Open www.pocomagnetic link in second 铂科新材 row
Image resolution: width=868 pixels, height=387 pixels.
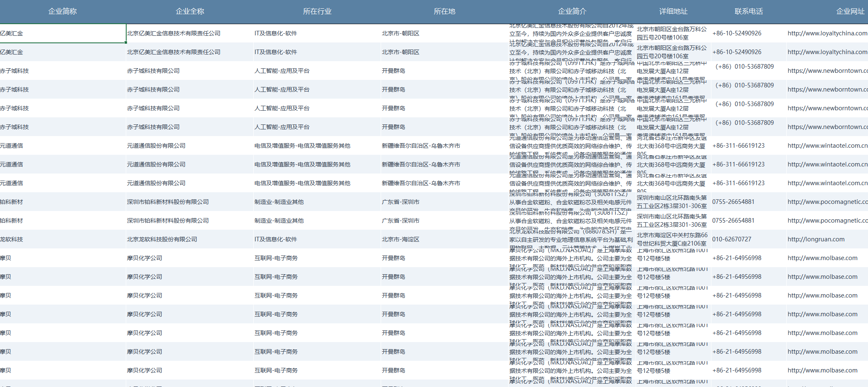pyautogui.click(x=827, y=221)
